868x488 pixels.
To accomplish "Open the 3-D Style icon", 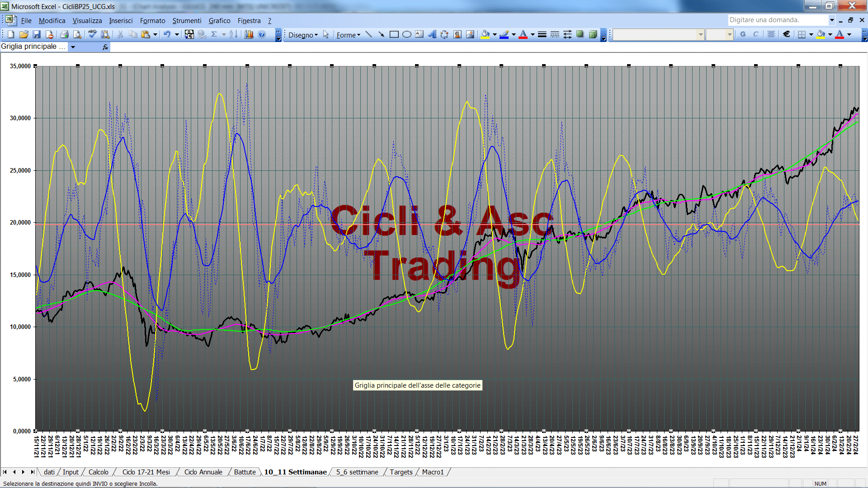I will 593,34.
